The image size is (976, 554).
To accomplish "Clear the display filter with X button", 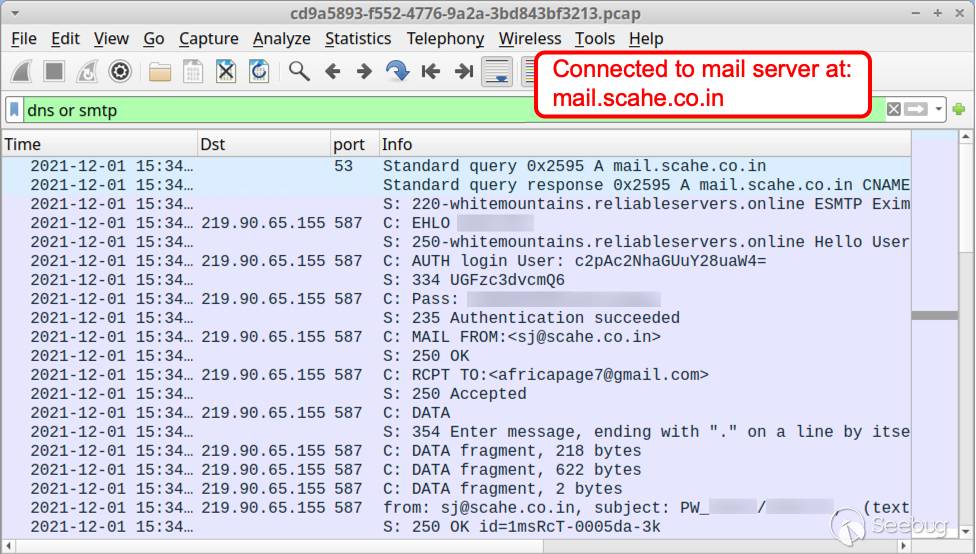I will (894, 110).
